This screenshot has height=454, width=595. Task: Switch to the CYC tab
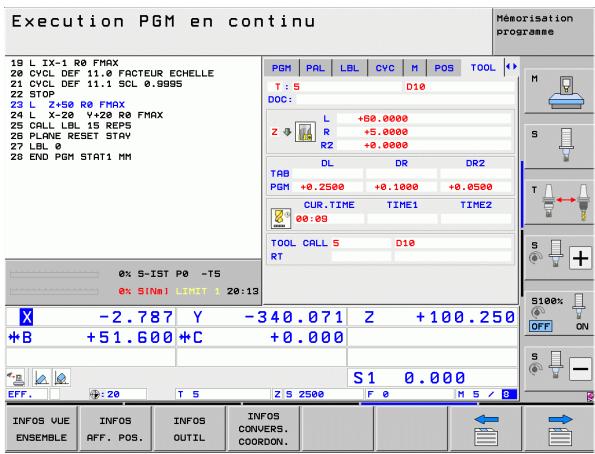[x=385, y=68]
